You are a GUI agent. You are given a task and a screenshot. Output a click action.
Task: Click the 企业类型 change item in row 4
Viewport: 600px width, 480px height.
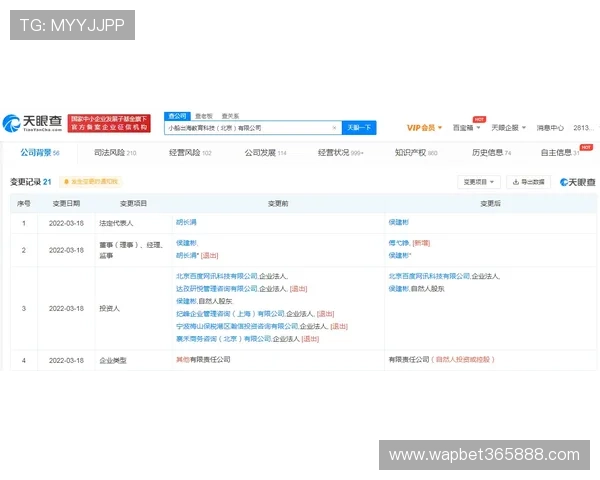coord(113,361)
